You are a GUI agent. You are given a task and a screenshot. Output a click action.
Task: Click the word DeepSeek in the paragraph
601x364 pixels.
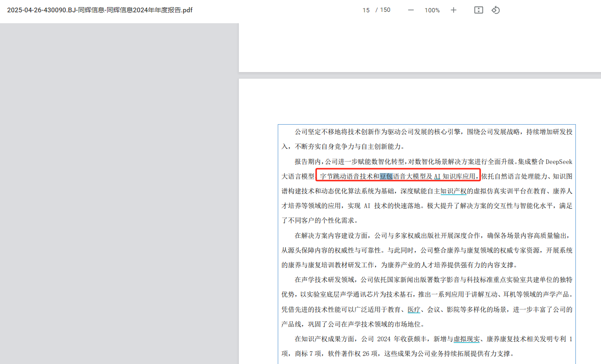(559, 162)
